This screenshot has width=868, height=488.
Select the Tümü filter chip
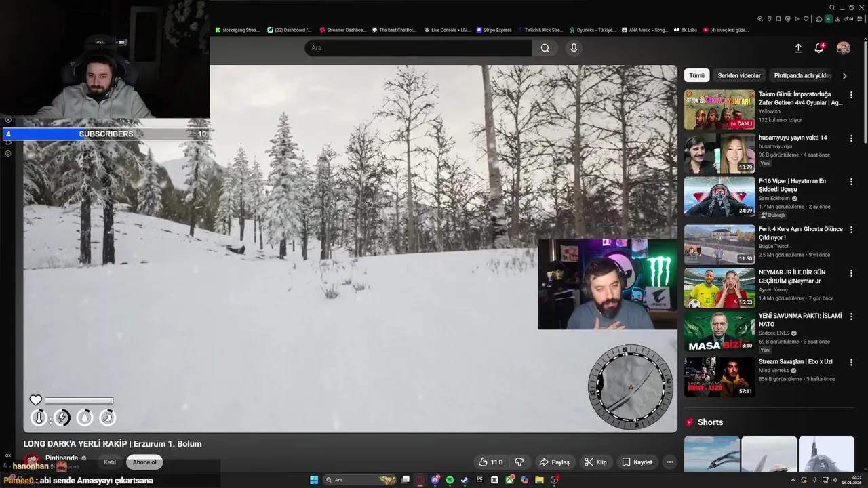[x=697, y=75]
